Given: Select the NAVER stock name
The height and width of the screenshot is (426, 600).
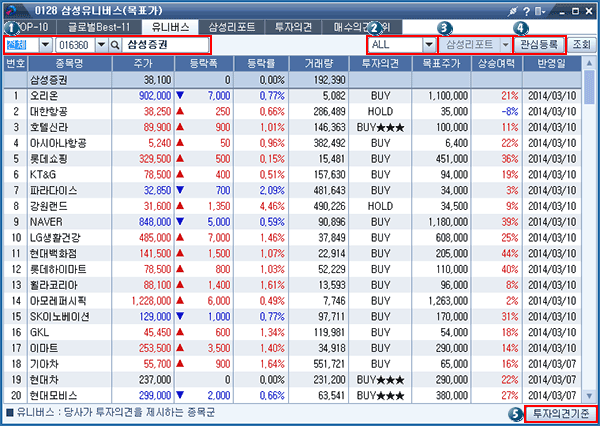Looking at the screenshot, I should click(46, 222).
